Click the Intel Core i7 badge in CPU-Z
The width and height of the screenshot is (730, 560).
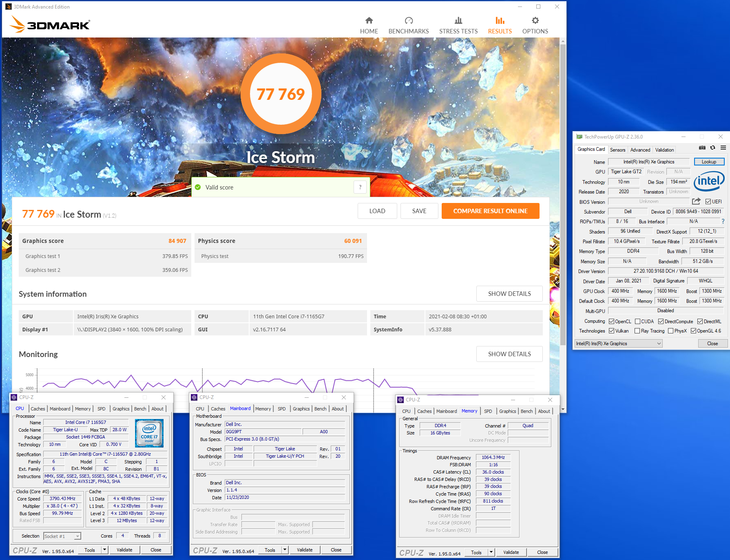click(x=149, y=433)
